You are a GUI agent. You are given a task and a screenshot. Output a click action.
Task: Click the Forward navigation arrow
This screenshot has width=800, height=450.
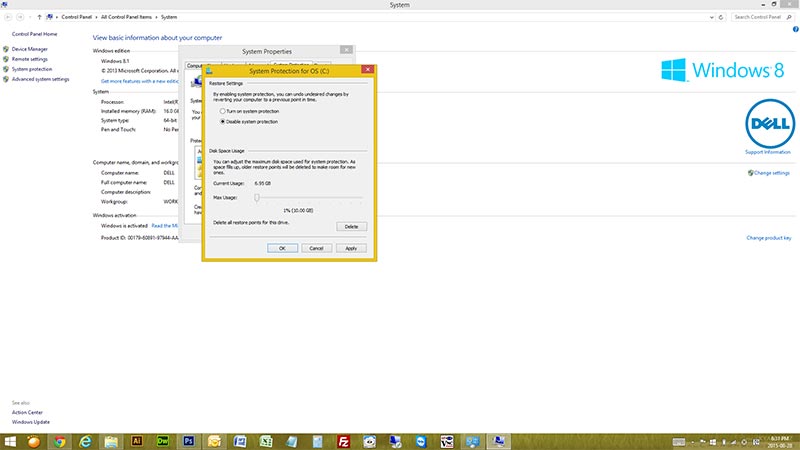[x=20, y=17]
